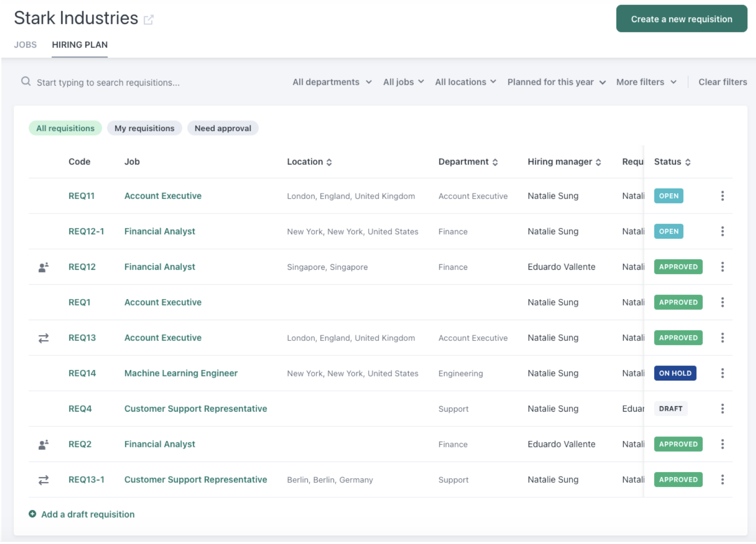Click the plus icon for Add a draft requisition
Viewport: 756px width, 544px height.
[x=32, y=514]
